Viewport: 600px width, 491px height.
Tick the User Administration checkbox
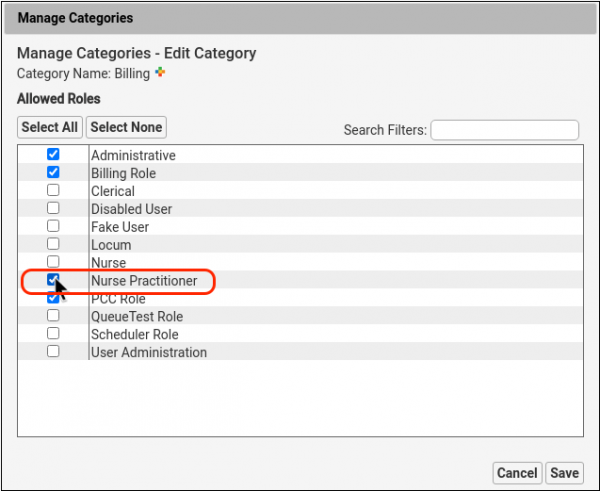[53, 351]
